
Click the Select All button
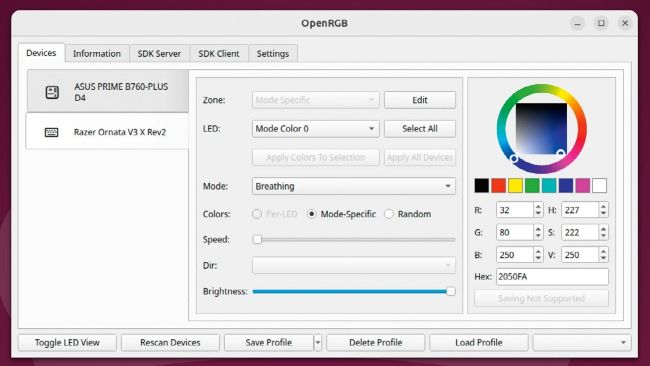click(420, 128)
